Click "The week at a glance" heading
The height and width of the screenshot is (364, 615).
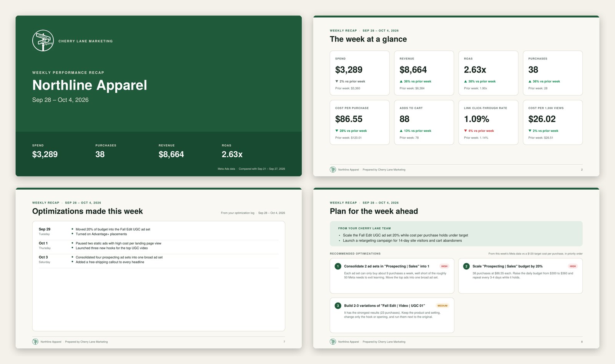click(368, 39)
